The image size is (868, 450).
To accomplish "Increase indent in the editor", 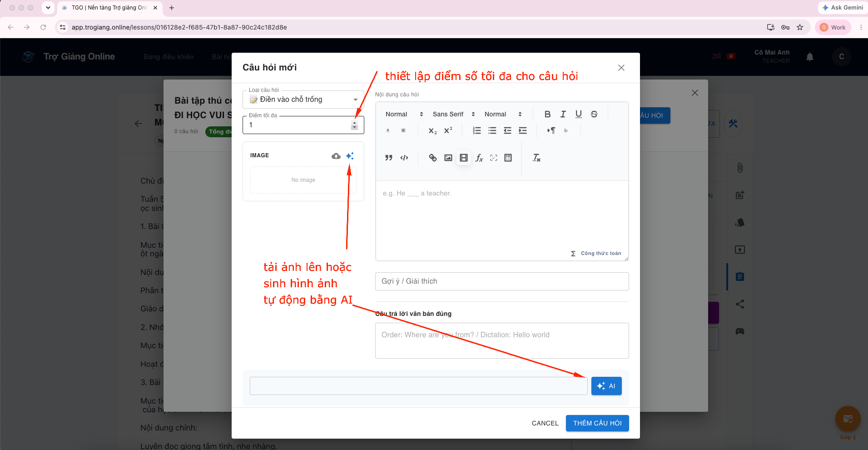I will 523,130.
